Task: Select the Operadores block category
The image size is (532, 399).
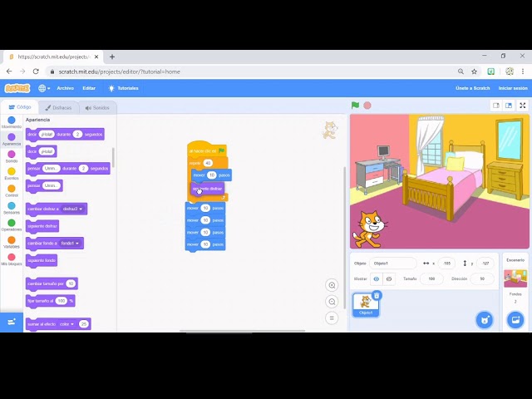Action: coord(12,225)
